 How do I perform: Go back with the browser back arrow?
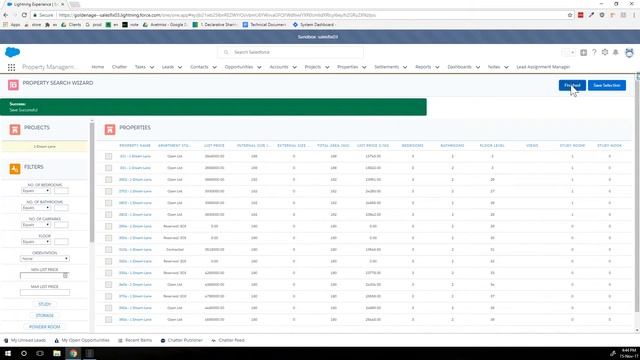click(6, 15)
